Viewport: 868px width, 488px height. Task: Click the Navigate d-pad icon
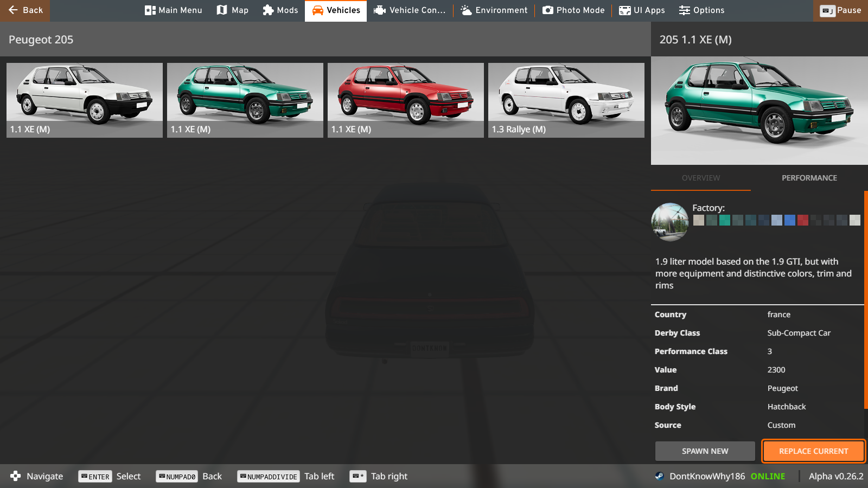pos(15,476)
